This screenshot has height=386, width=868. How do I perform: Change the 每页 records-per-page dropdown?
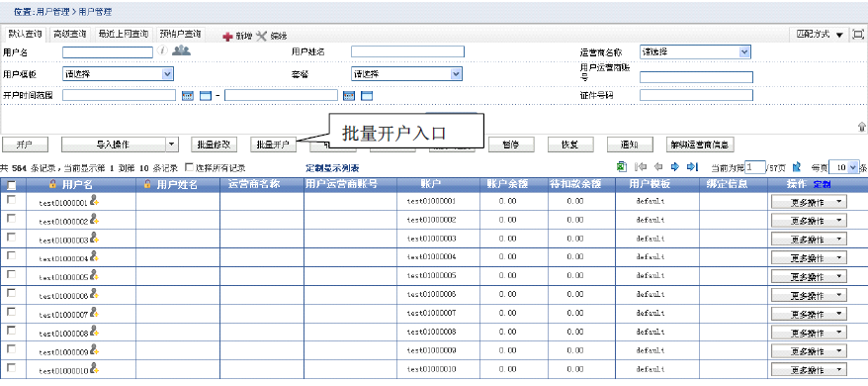click(x=844, y=166)
